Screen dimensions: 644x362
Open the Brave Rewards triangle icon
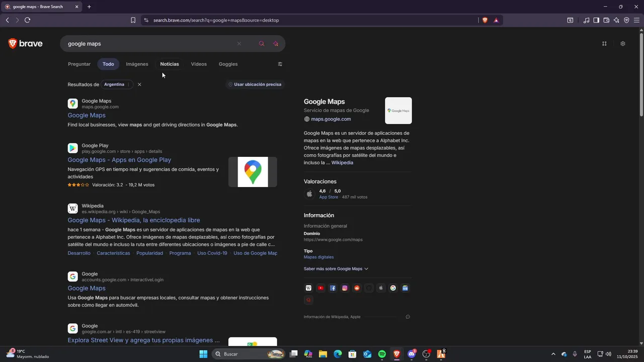point(496,20)
